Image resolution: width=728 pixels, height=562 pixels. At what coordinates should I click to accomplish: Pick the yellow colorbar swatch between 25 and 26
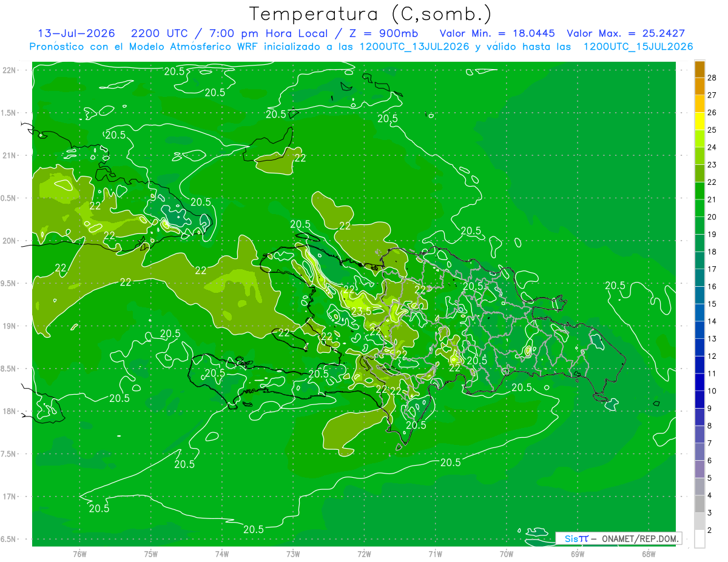click(x=699, y=121)
